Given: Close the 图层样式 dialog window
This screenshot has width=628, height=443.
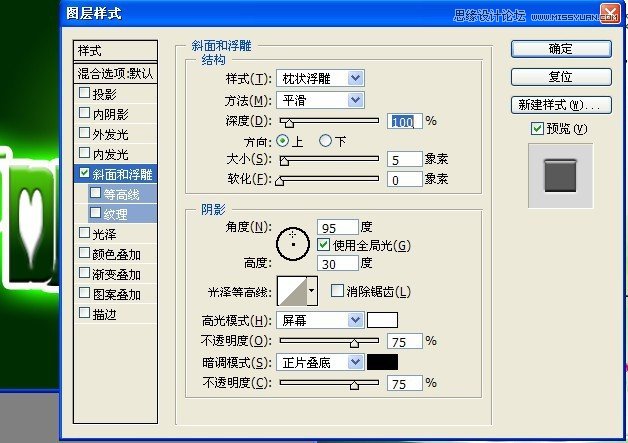Looking at the screenshot, I should (610, 14).
